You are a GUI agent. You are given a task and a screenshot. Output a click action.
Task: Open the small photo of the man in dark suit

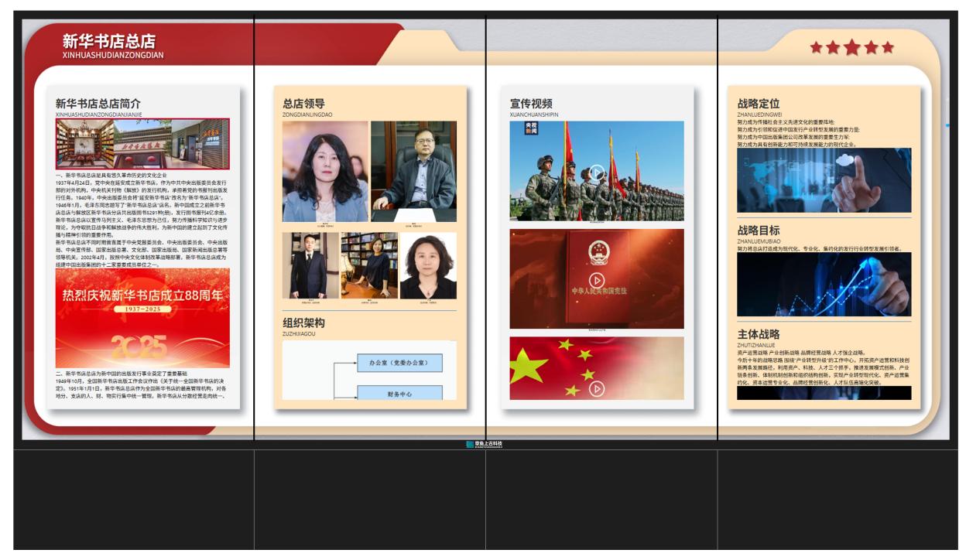tap(310, 265)
